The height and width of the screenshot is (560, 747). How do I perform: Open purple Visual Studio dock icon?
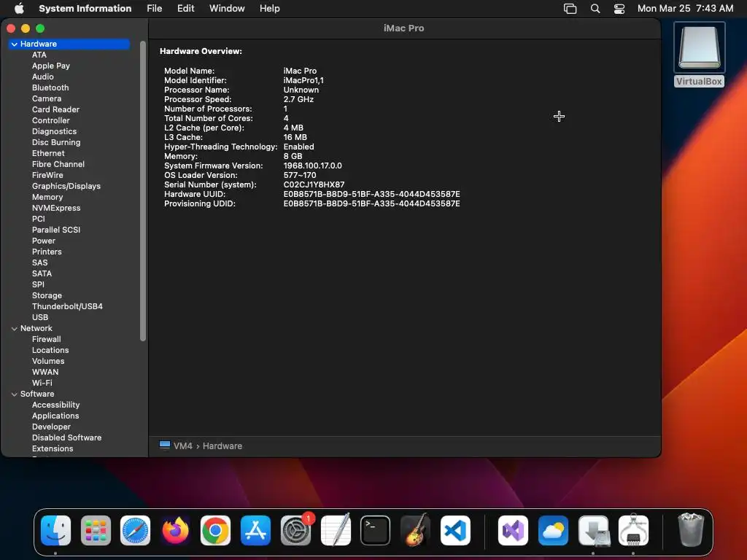[x=513, y=530]
